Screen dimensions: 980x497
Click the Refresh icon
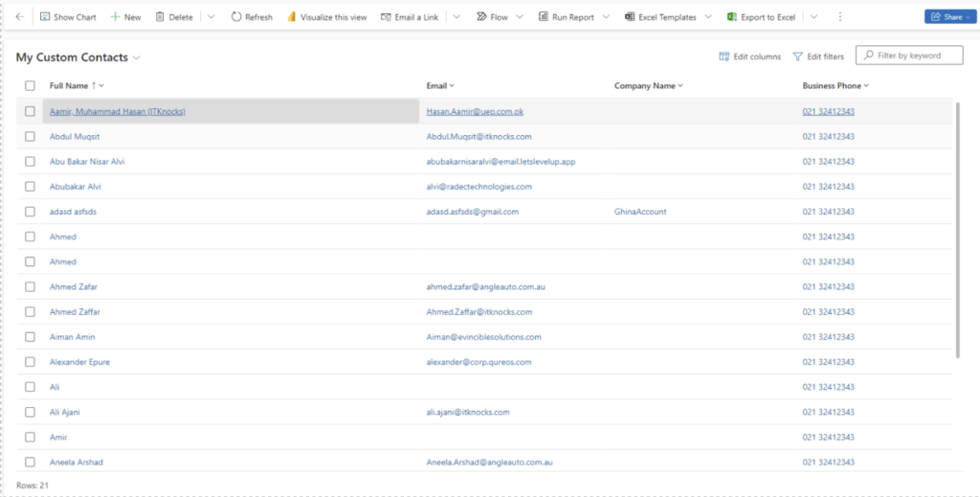click(x=236, y=17)
